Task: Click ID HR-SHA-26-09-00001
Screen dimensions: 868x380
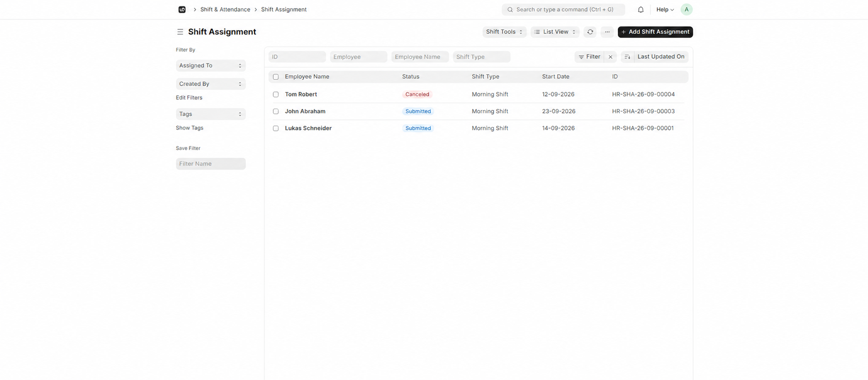Action: tap(643, 128)
